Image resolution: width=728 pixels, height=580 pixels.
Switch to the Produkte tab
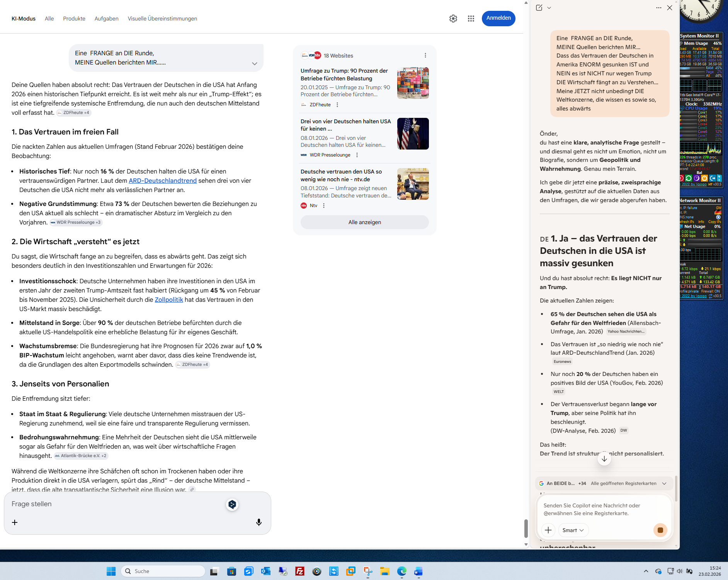pos(74,19)
